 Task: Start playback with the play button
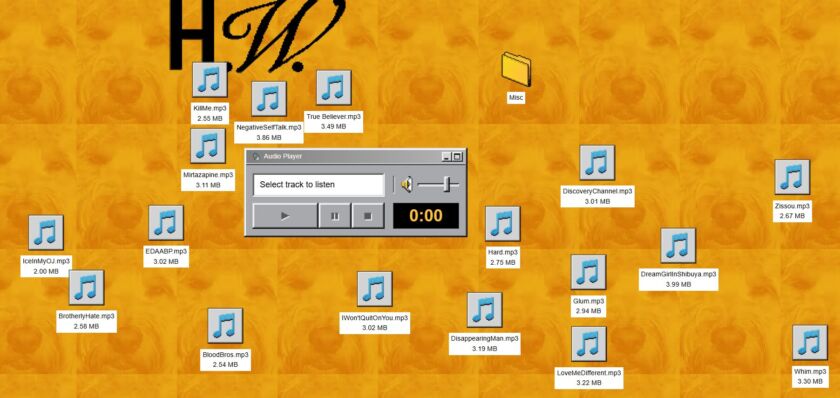(x=285, y=216)
